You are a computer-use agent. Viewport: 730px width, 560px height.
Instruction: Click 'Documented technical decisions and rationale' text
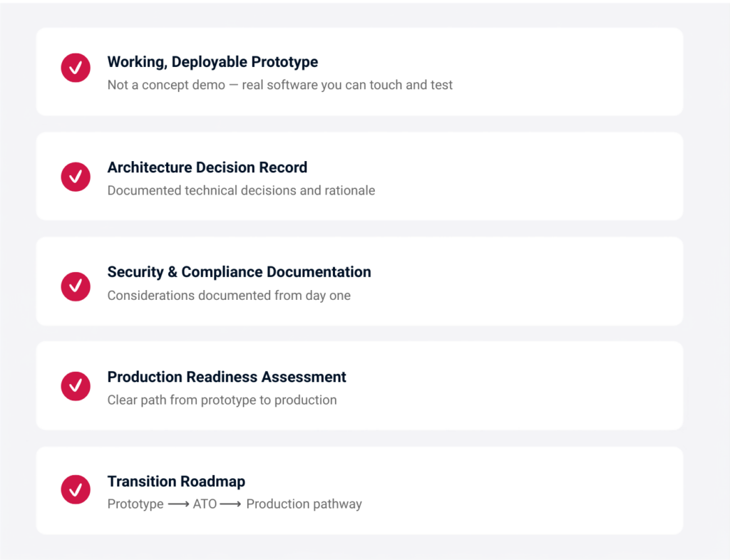tap(241, 191)
